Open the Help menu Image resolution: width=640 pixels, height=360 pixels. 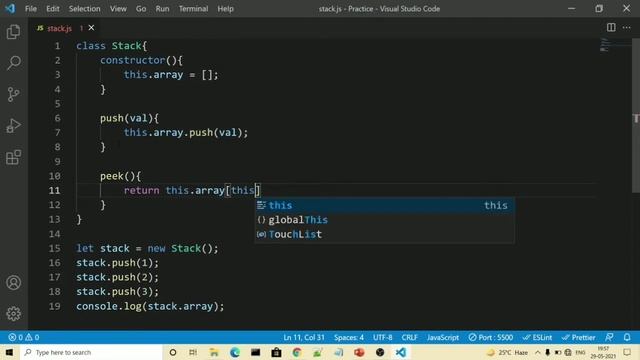[225, 9]
